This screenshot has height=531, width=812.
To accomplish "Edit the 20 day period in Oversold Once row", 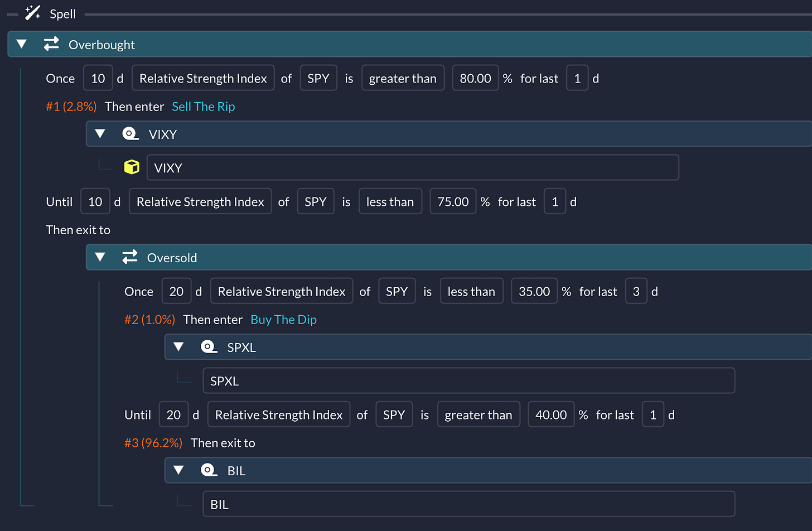I will pyautogui.click(x=176, y=291).
